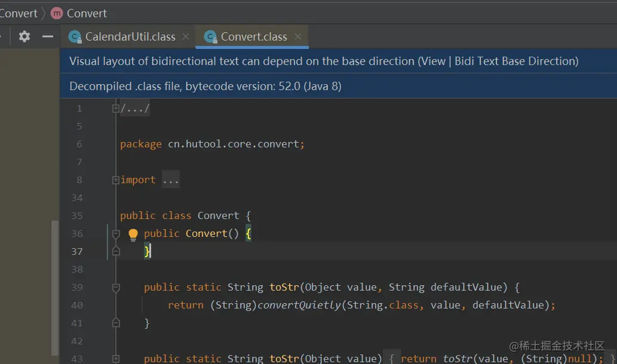Close the CalendarUtil.class tab
617x364 pixels.
tap(186, 36)
